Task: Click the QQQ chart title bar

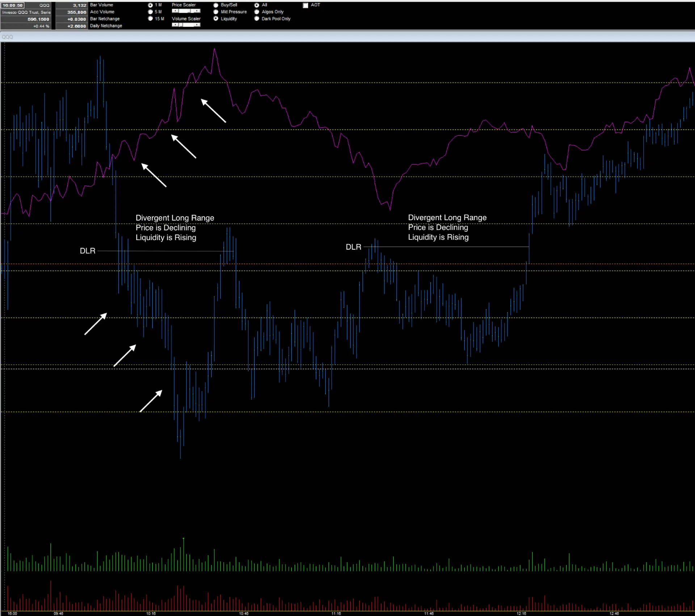Action: coord(347,37)
